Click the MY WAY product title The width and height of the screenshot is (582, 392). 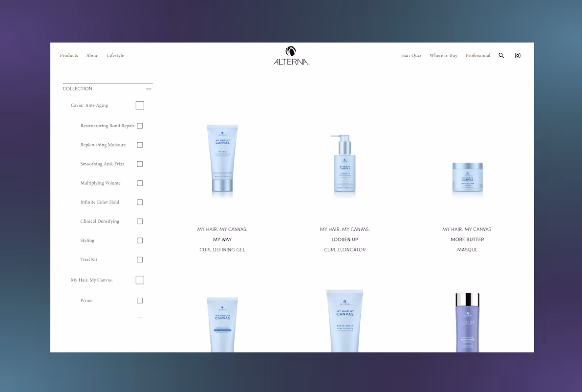[x=222, y=240]
